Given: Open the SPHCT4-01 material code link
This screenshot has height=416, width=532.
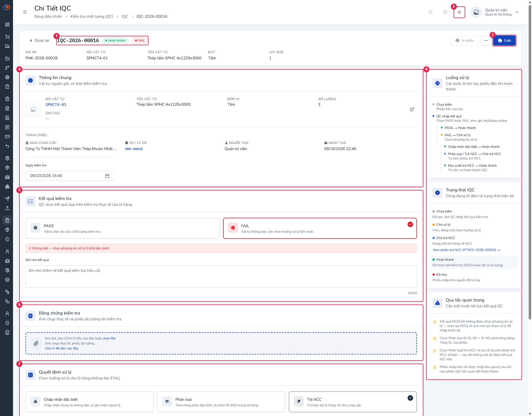Looking at the screenshot, I should pyautogui.click(x=56, y=105).
